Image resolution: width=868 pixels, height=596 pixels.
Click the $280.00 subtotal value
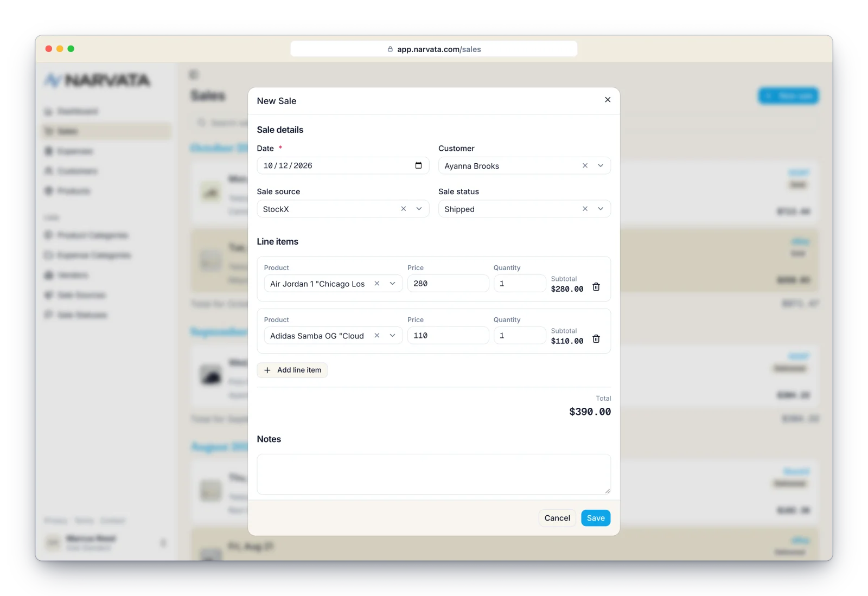(567, 289)
